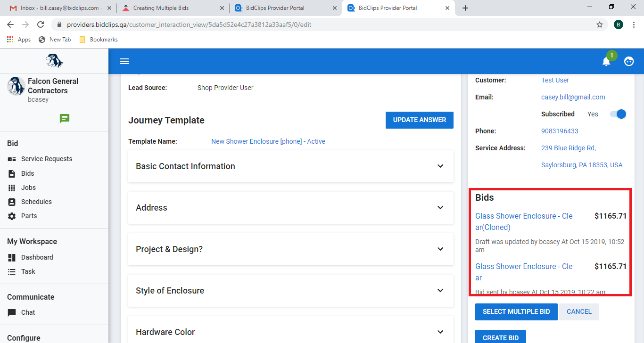Click the Task list icon
Image resolution: width=644 pixels, height=343 pixels.
click(x=12, y=271)
